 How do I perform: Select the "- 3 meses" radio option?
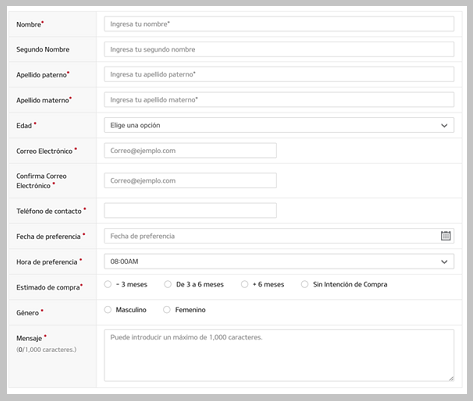108,284
